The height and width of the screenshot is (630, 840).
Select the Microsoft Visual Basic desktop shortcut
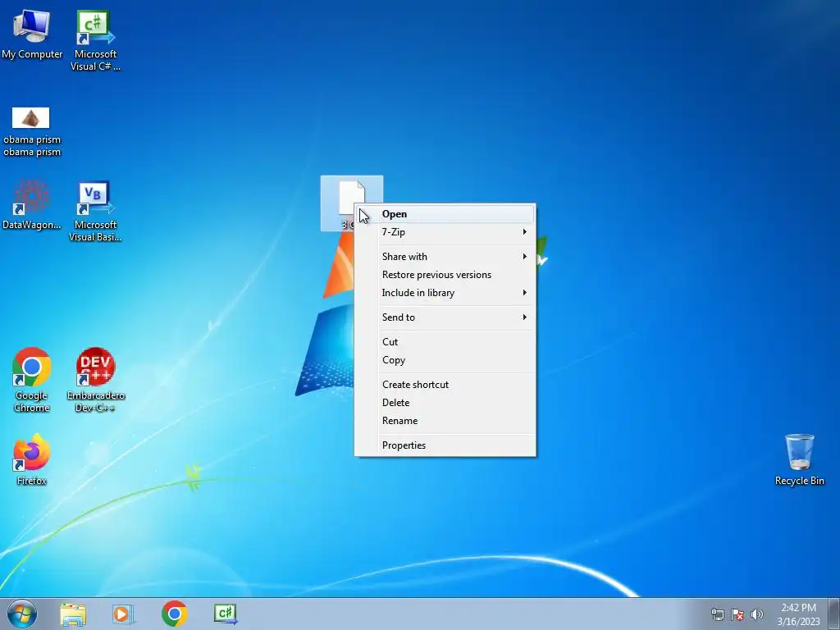[x=95, y=210]
